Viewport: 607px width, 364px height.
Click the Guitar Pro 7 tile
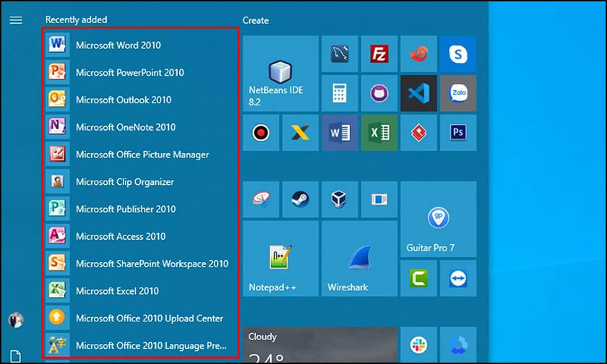(x=438, y=220)
